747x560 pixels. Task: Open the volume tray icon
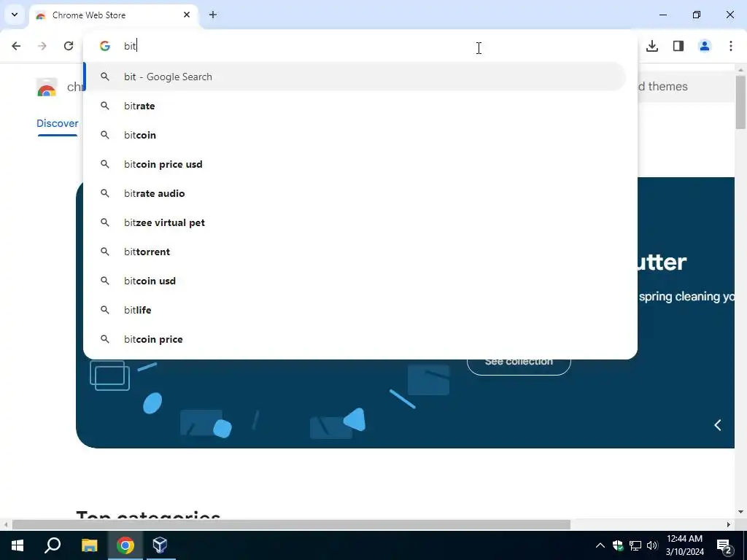[652, 545]
